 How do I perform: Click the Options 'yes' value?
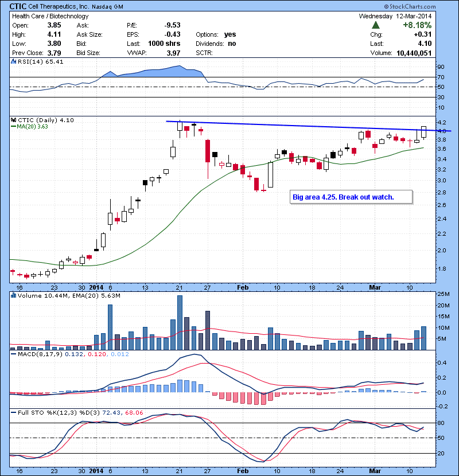tap(230, 34)
